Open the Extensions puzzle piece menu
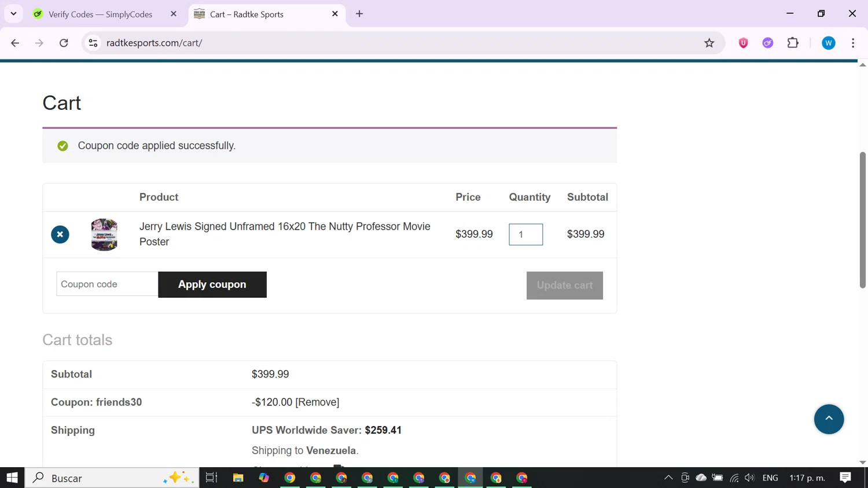The height and width of the screenshot is (488, 868). point(793,43)
